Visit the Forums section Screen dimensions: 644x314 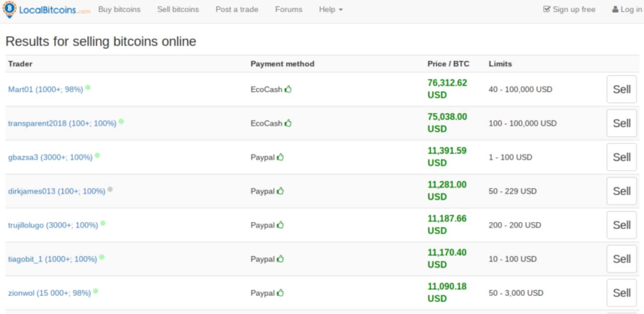[x=289, y=9]
